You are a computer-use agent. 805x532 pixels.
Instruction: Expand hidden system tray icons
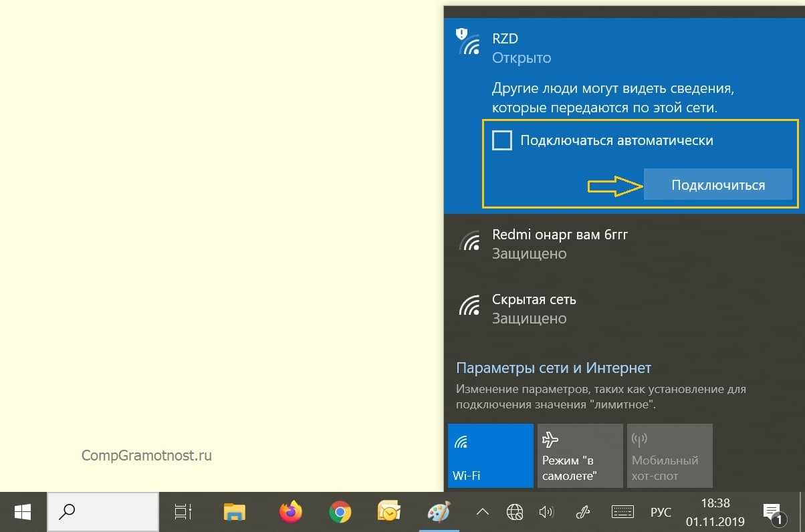[x=482, y=513]
